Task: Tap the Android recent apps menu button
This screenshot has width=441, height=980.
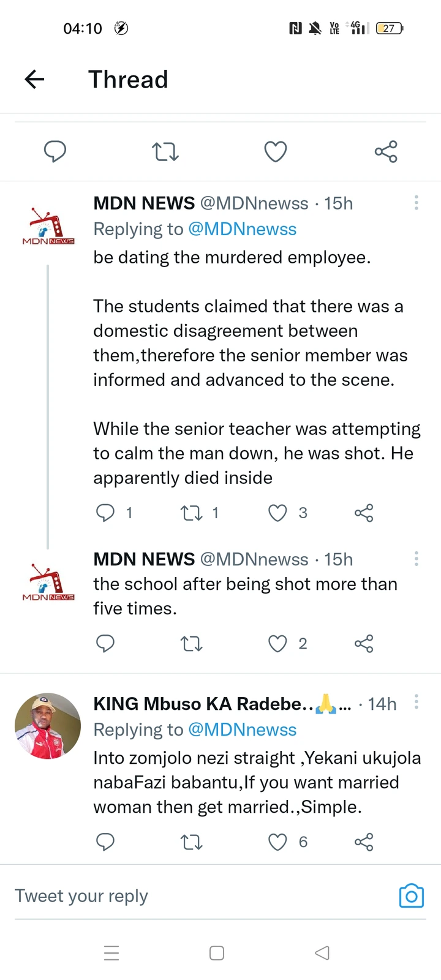Action: tap(111, 953)
